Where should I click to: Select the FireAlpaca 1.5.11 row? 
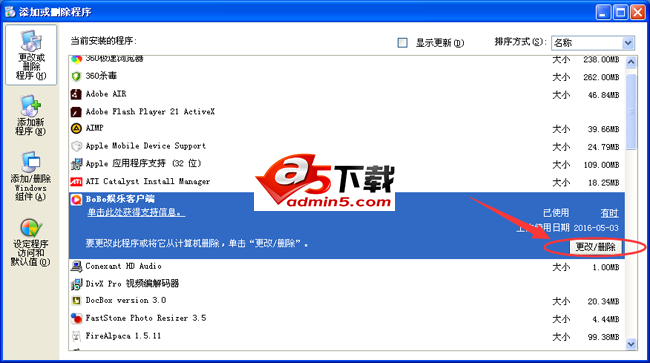pyautogui.click(x=347, y=336)
